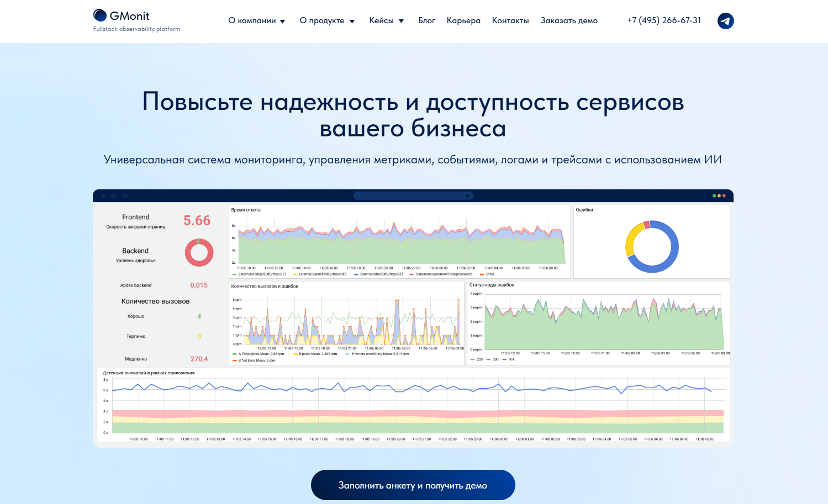This screenshot has width=828, height=504.
Task: Click the page refresh icon in the mockup toolbar
Action: click(x=125, y=195)
